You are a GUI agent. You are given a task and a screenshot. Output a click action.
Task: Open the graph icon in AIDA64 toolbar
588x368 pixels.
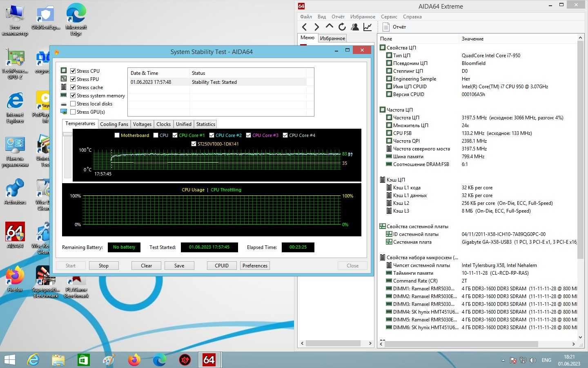tap(367, 27)
